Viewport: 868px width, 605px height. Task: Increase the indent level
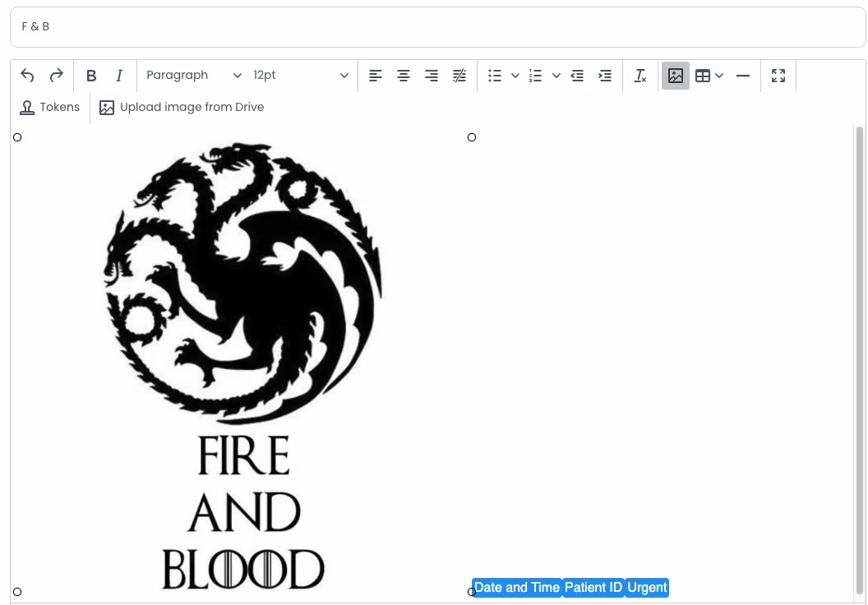(605, 76)
